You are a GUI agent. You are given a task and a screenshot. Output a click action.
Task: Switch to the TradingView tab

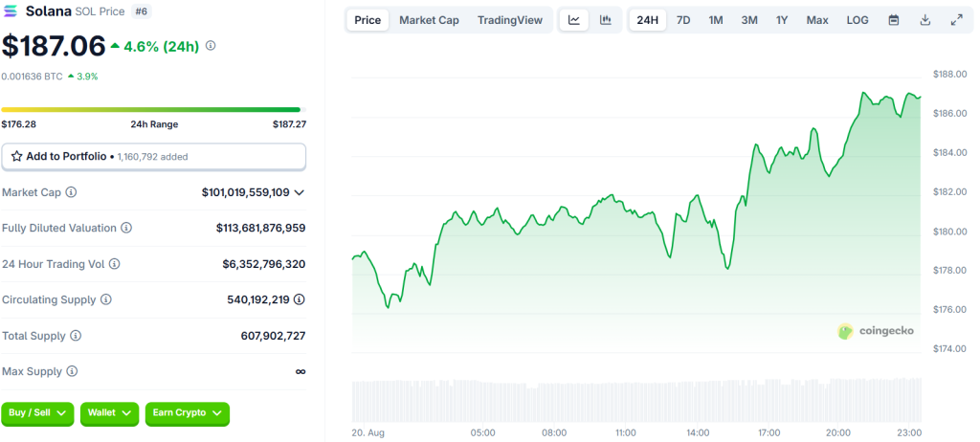(x=510, y=20)
